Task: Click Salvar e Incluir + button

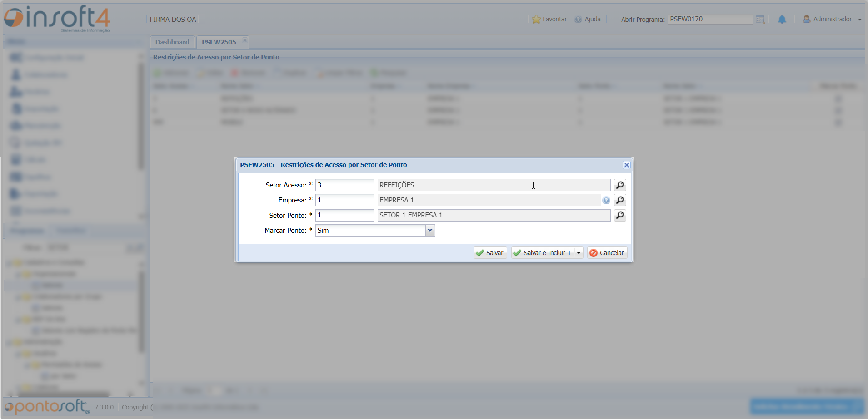Action: pos(543,253)
